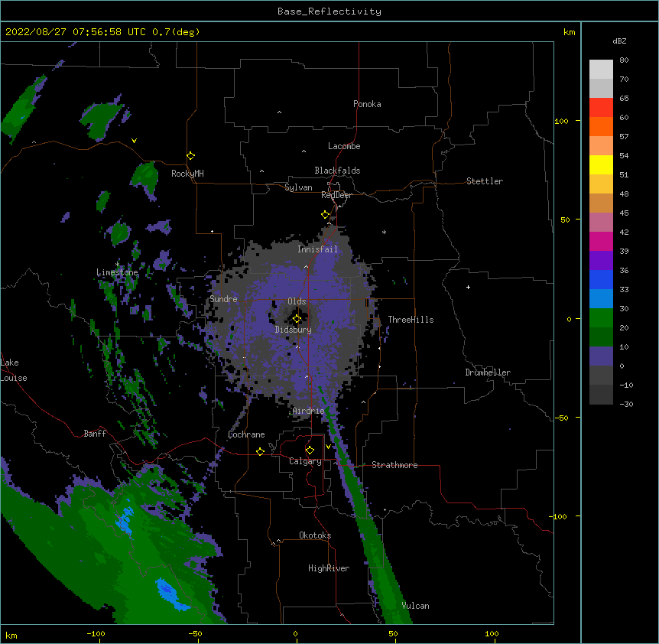The height and width of the screenshot is (644, 659).
Task: Click the Didsbury town label
Action: point(294,330)
